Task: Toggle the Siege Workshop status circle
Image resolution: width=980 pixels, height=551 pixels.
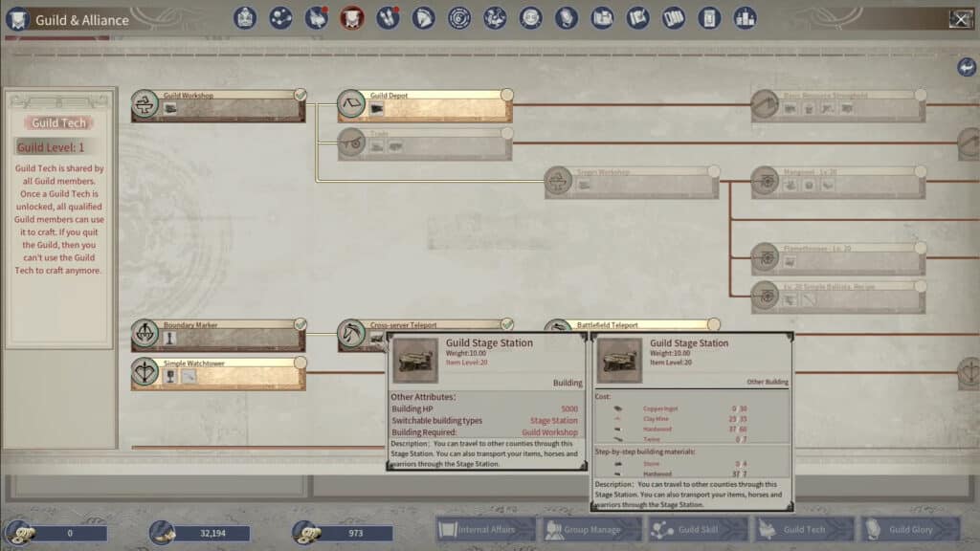Action: (x=714, y=171)
